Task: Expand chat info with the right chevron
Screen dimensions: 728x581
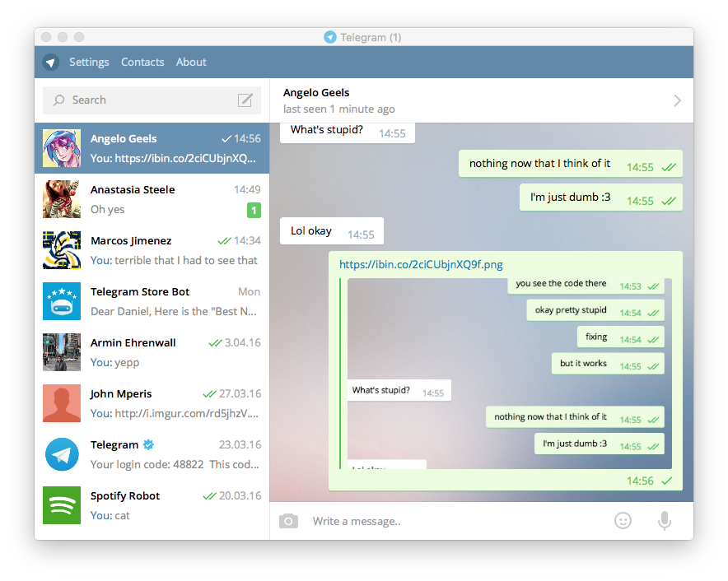Action: click(678, 100)
